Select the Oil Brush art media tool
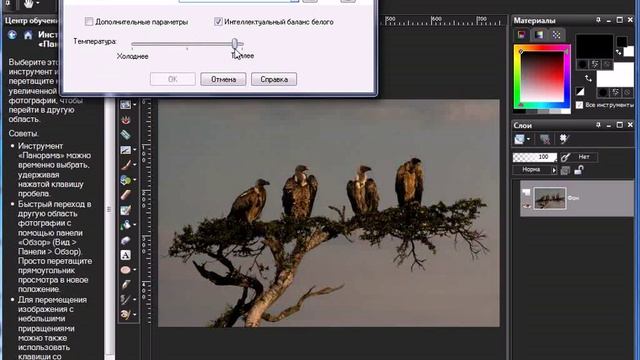Screen dimensions: 640x360 coord(125,314)
